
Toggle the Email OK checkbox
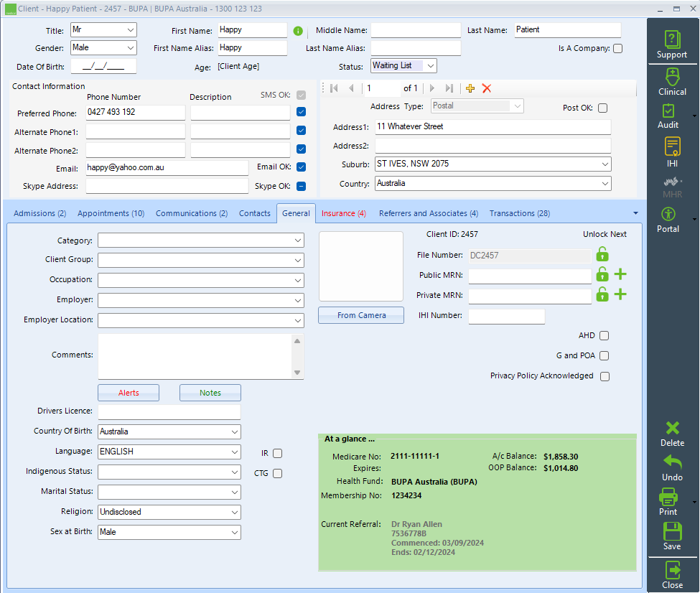301,167
